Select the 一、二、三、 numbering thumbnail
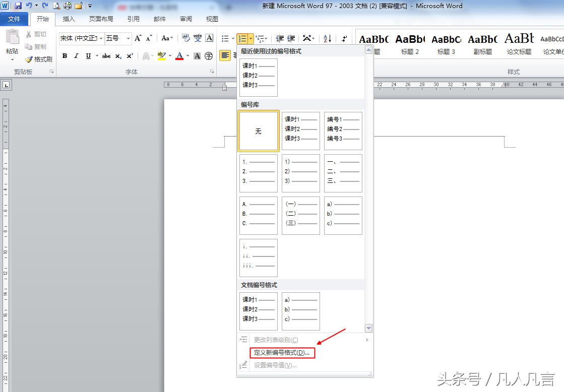Screen dimensions: 564x392 343,173
